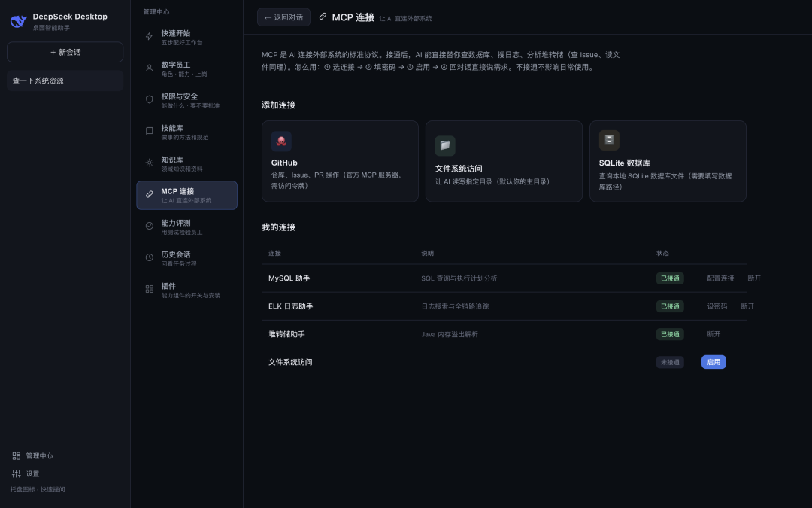Click the 说明 column header
The height and width of the screenshot is (508, 812).
(427, 254)
